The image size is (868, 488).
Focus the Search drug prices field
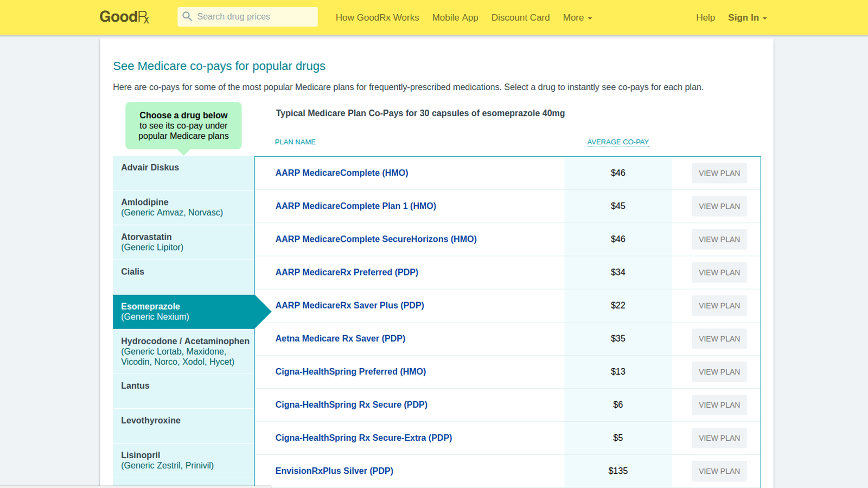click(247, 17)
